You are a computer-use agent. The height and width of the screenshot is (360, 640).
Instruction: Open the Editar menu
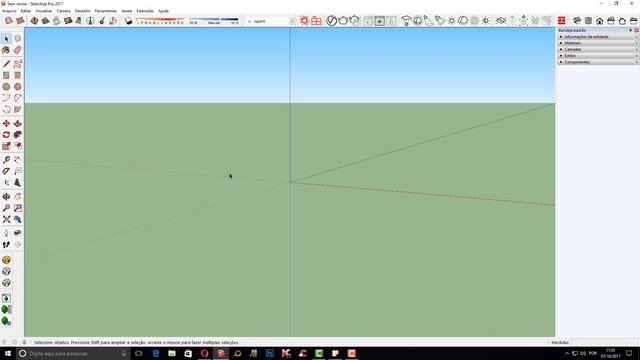pos(26,11)
